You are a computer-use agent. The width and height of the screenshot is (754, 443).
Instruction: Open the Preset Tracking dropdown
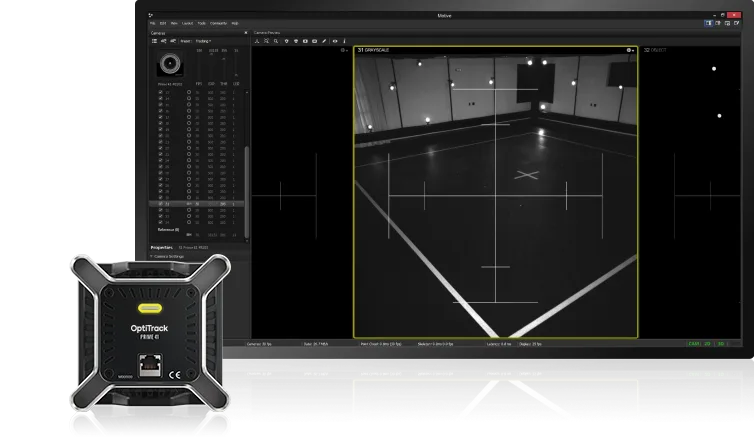pyautogui.click(x=203, y=41)
